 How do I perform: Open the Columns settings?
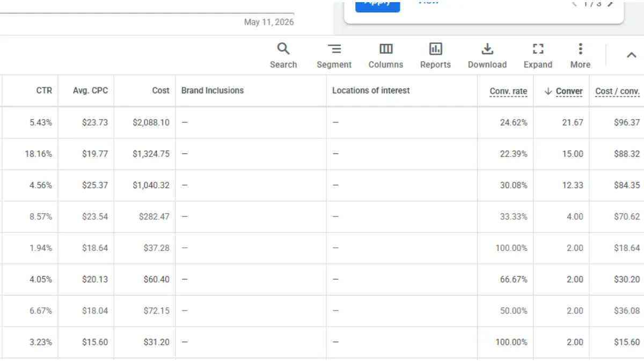tap(385, 56)
